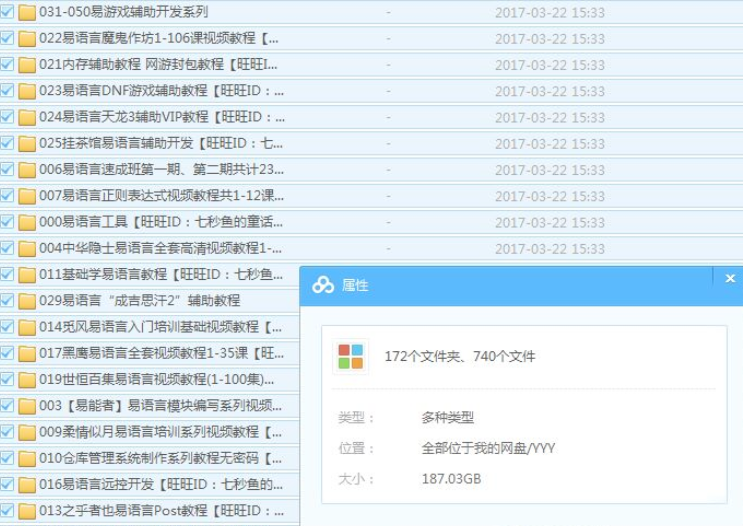
Task: Click folder icon of 016易语言远控开发
Action: (27, 485)
